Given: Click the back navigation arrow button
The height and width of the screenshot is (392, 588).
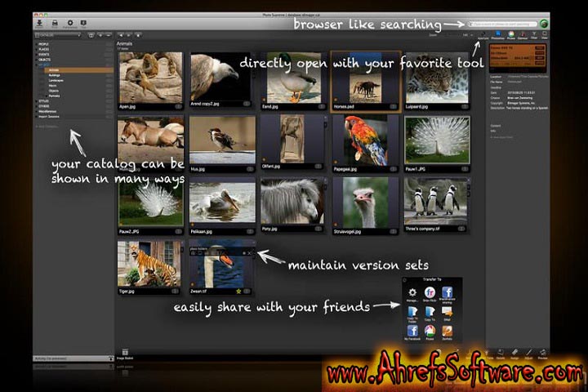Looking at the screenshot, I should click(121, 35).
